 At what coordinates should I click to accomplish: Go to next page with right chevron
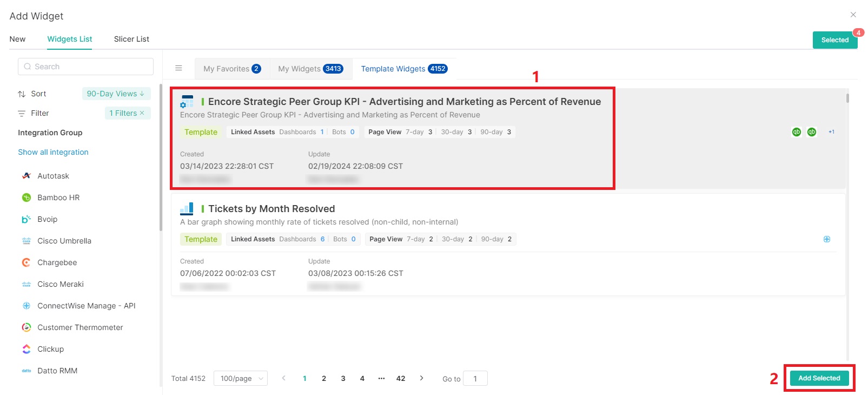click(x=421, y=378)
